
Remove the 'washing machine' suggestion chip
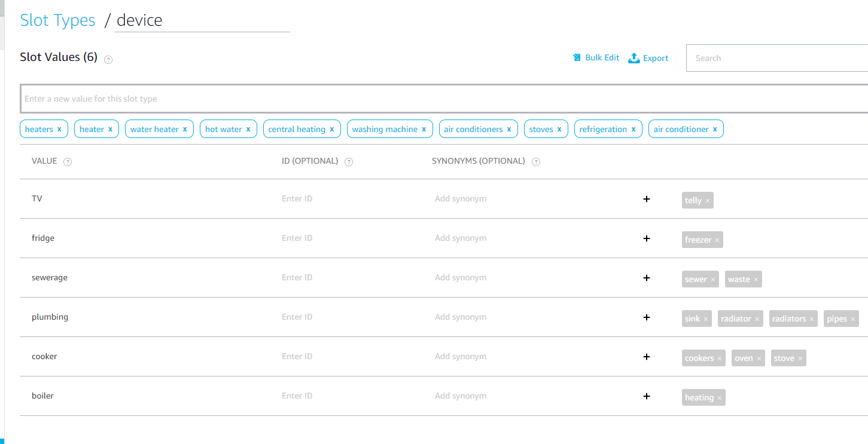424,129
